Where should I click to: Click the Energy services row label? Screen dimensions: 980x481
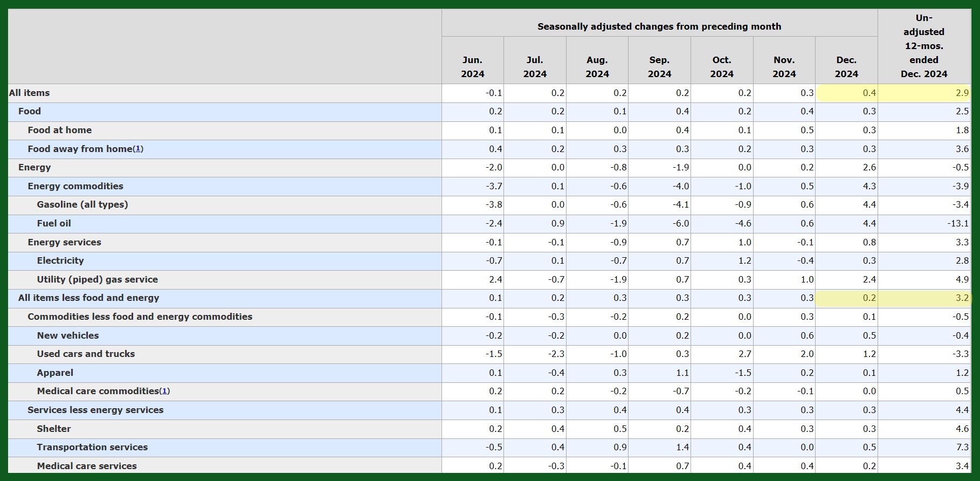click(x=65, y=242)
